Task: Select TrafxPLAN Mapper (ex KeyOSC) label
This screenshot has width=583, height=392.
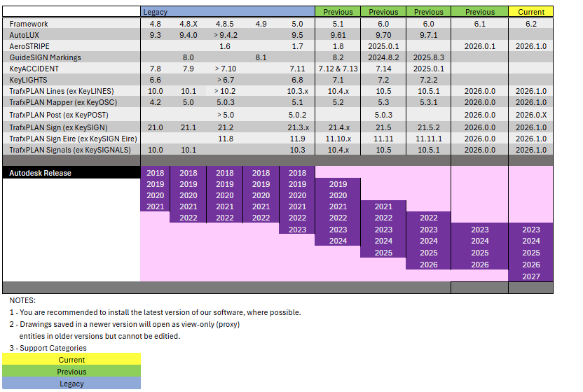Action: pyautogui.click(x=63, y=101)
